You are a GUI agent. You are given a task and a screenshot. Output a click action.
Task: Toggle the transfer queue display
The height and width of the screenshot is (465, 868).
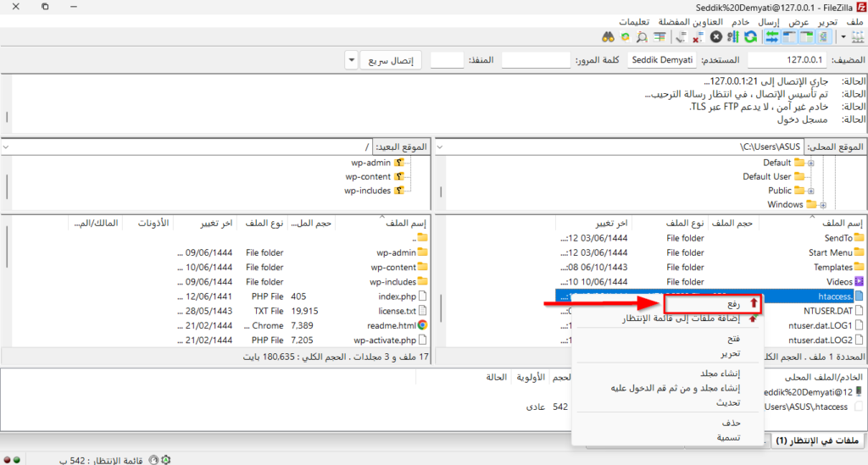click(x=772, y=37)
